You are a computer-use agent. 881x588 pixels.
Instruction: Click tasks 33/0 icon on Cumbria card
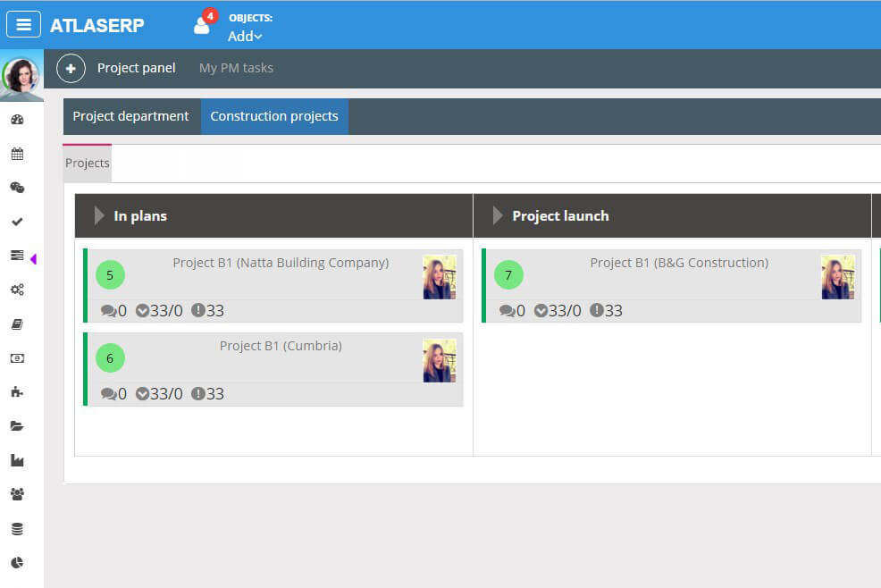coord(143,393)
